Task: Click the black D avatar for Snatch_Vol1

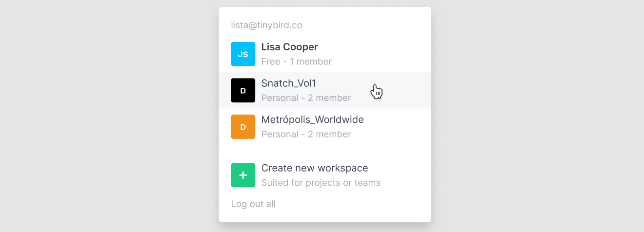Action: [243, 90]
